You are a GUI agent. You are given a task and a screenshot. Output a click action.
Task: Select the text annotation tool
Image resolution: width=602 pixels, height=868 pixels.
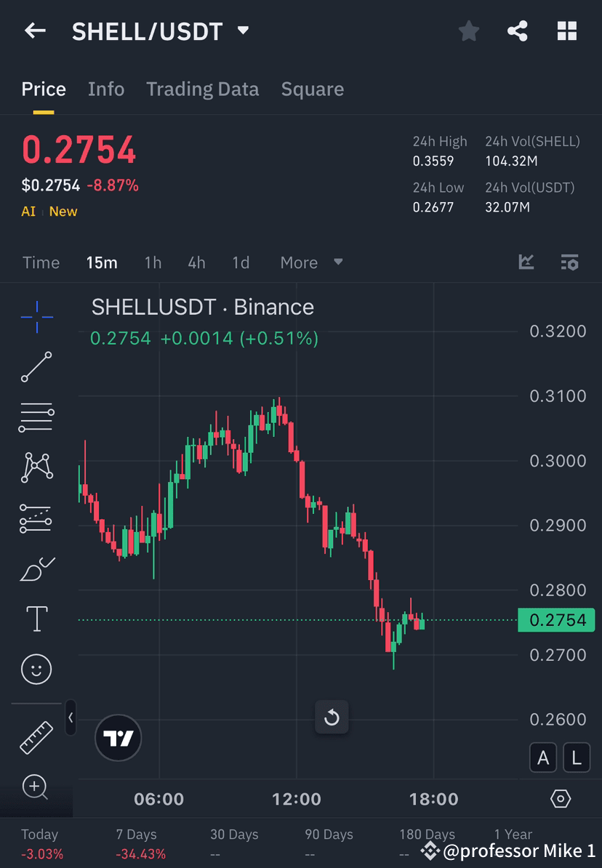36,618
